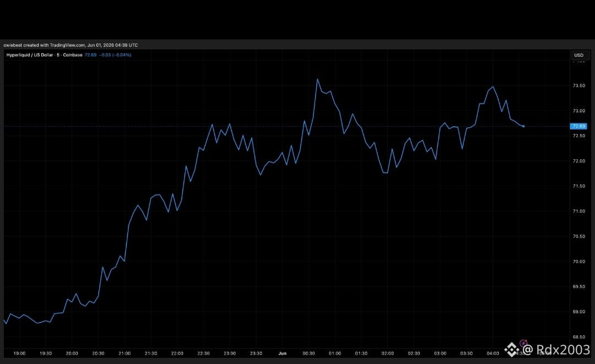Click the 'Hyperliquid / US Dollar · 5 · Coinbase' title
Image resolution: width=595 pixels, height=364 pixels.
click(x=45, y=55)
